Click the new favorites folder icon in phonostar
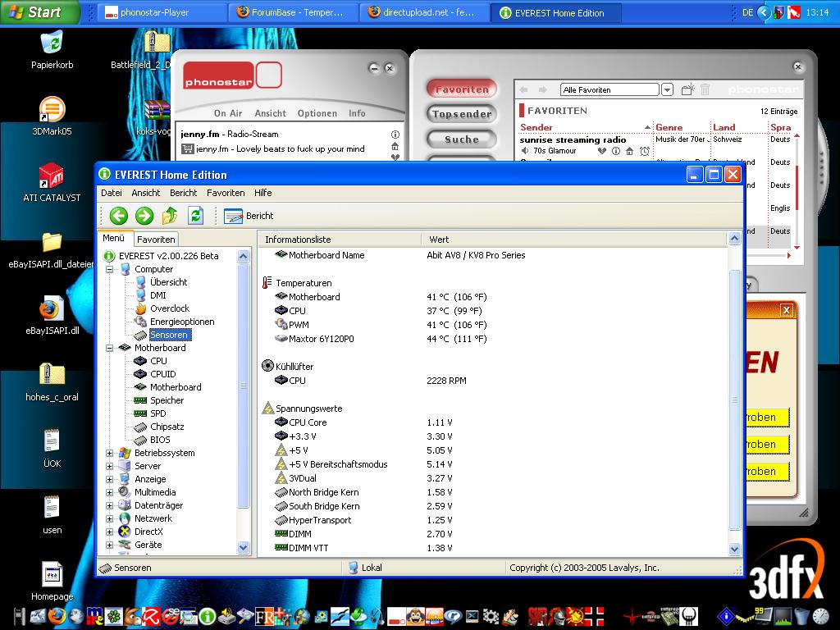 coord(687,89)
